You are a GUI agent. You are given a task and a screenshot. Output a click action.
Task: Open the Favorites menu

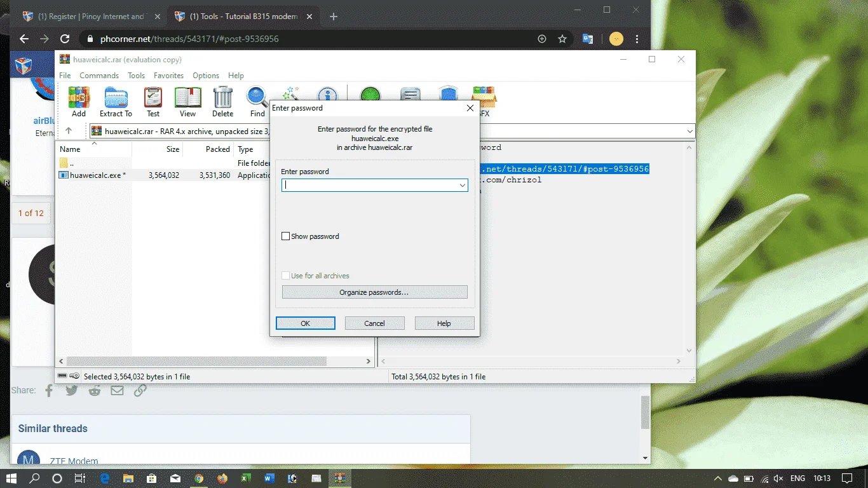169,76
